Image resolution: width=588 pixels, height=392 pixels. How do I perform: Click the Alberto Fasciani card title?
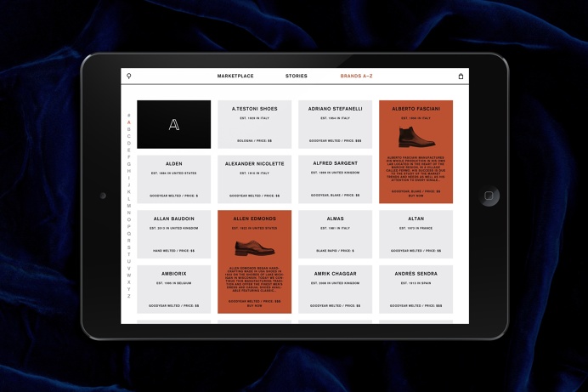416,109
